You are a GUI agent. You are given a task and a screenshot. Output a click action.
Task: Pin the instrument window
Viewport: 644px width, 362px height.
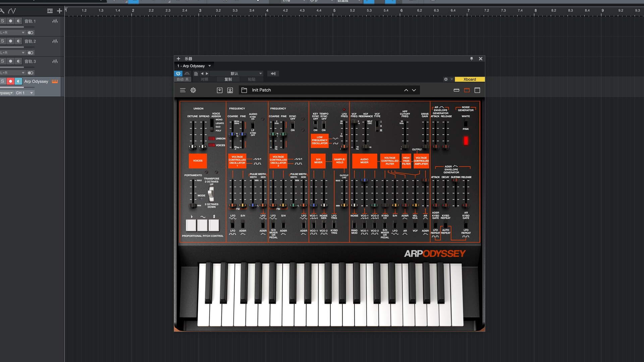[x=472, y=59]
